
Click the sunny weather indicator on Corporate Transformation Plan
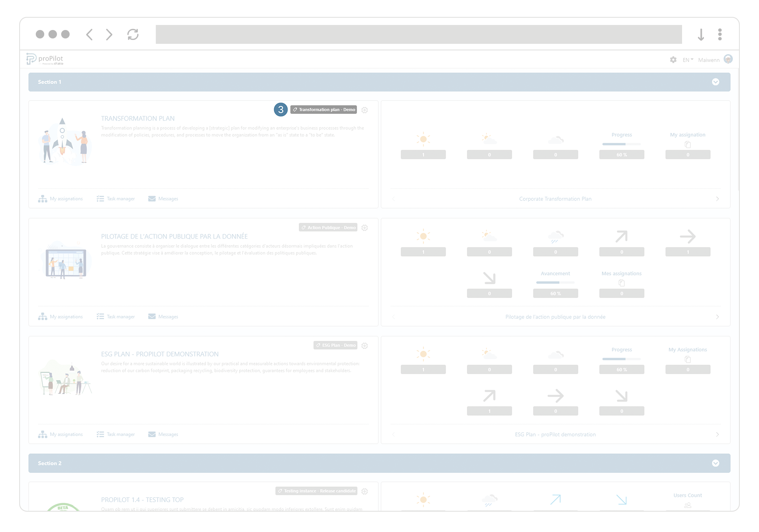pos(423,139)
